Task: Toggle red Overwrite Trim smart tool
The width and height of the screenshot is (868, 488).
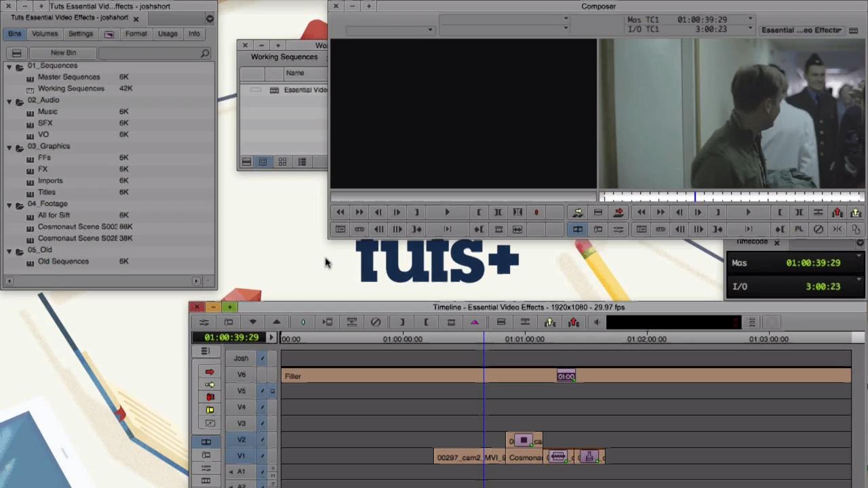Action: [210, 397]
